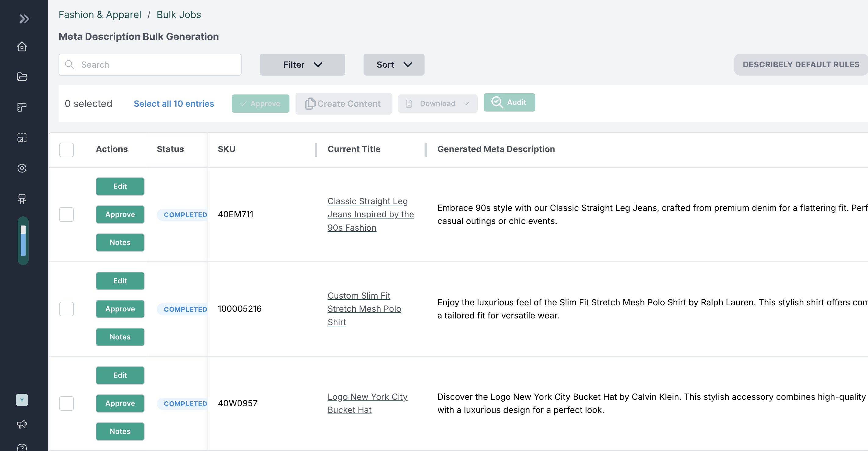The image size is (868, 451).
Task: Approve the 40EM711 row
Action: pos(120,215)
